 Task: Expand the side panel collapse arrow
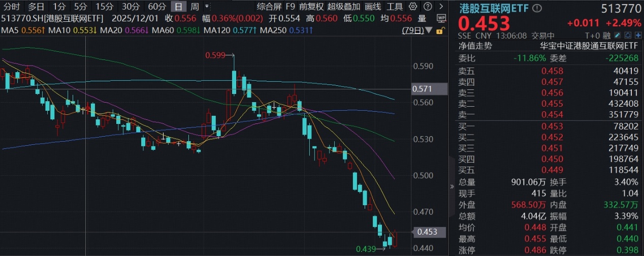click(452, 186)
